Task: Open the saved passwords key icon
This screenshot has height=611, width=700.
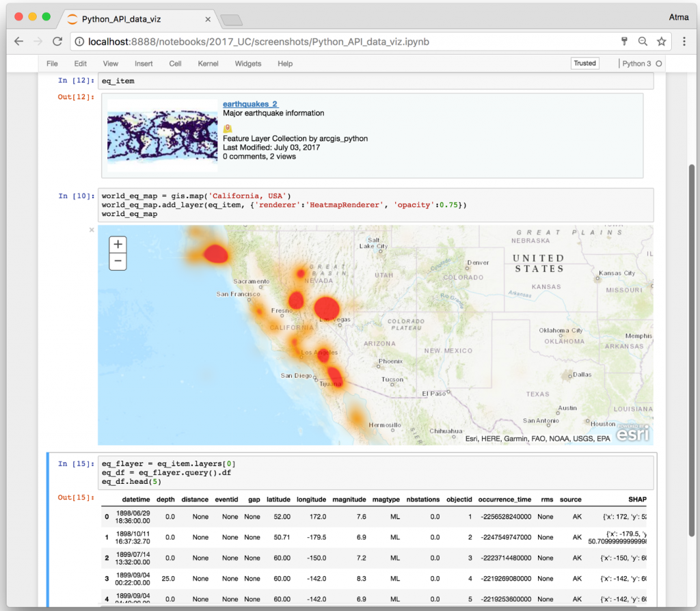Action: (624, 41)
